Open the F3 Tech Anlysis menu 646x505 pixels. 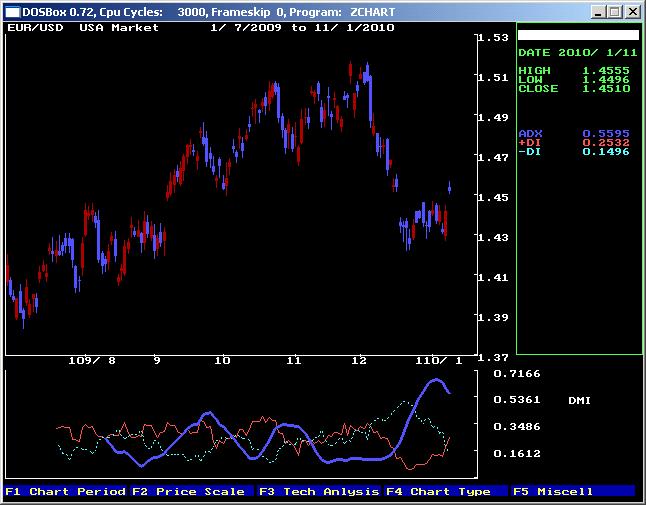pyautogui.click(x=319, y=491)
